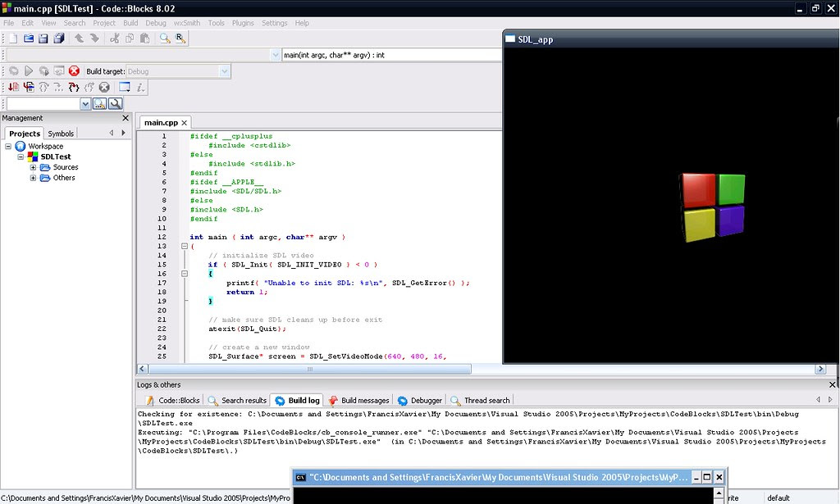Click the Save file icon
This screenshot has height=504, width=840.
pos(43,39)
